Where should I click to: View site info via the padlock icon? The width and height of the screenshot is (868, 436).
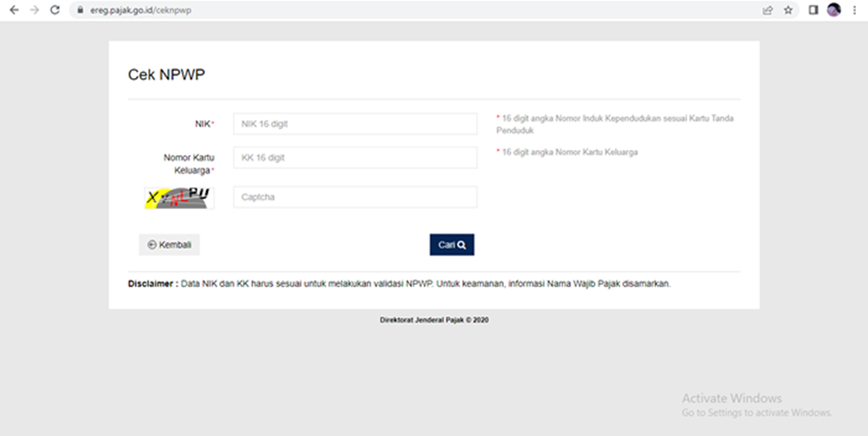coord(79,10)
